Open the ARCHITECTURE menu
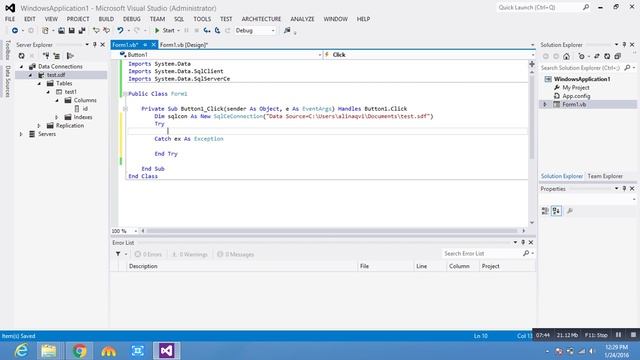Screen dimensions: 640x360 (x=261, y=19)
